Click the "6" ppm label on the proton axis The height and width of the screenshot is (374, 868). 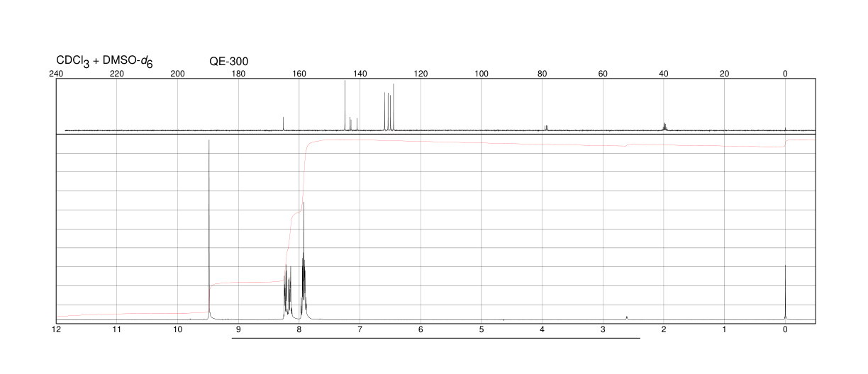(421, 330)
